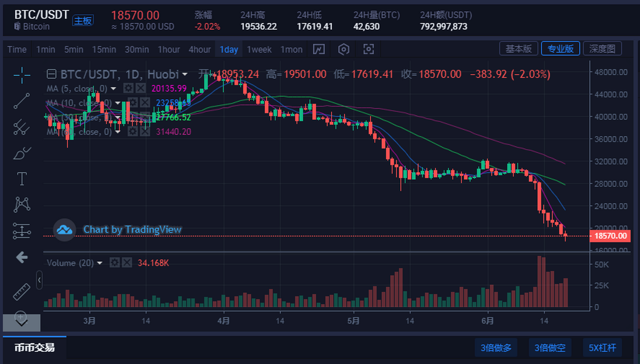Viewport: 640px width, 364px height.
Task: Select the crosshair cursor tool
Action: point(22,75)
